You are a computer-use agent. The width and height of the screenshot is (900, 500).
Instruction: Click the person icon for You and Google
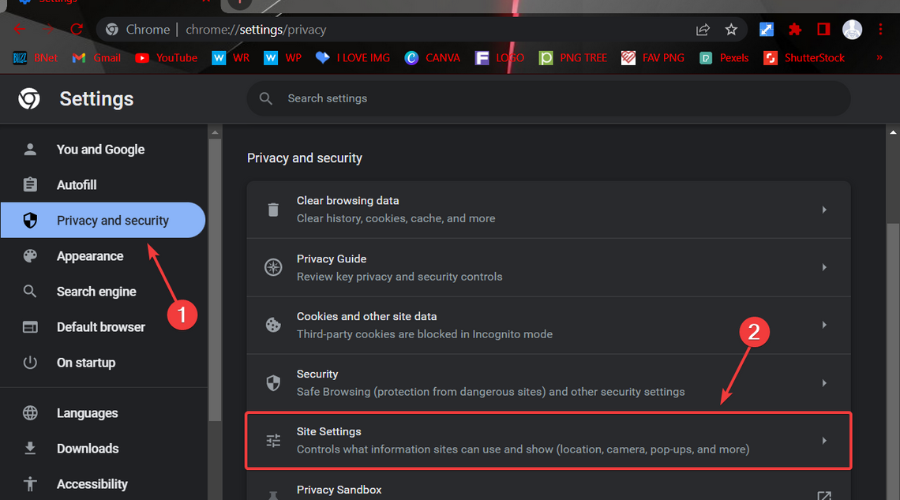(30, 149)
